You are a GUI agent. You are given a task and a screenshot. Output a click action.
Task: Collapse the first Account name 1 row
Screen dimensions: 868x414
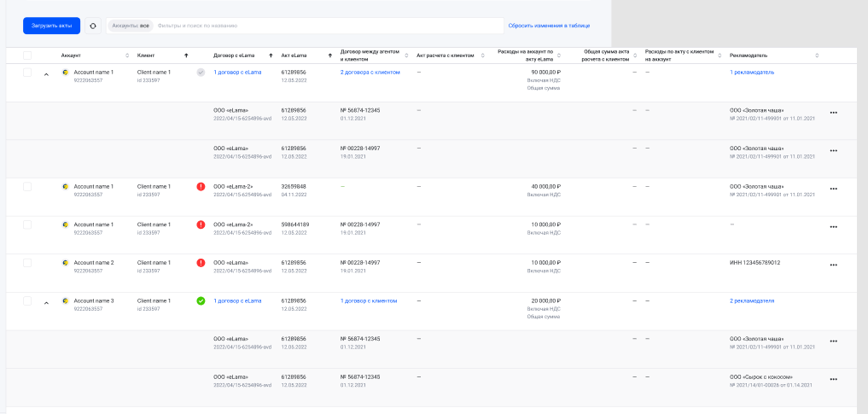click(x=46, y=74)
